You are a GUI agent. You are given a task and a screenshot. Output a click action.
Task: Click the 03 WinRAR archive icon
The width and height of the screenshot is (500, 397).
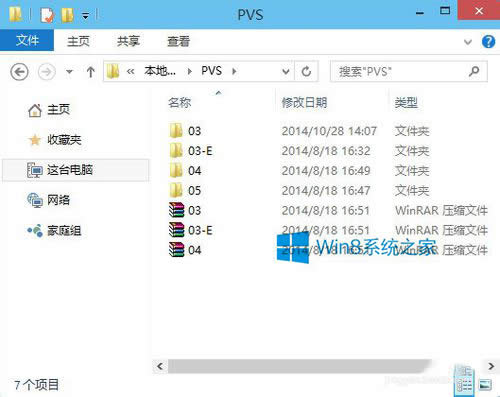[176, 210]
